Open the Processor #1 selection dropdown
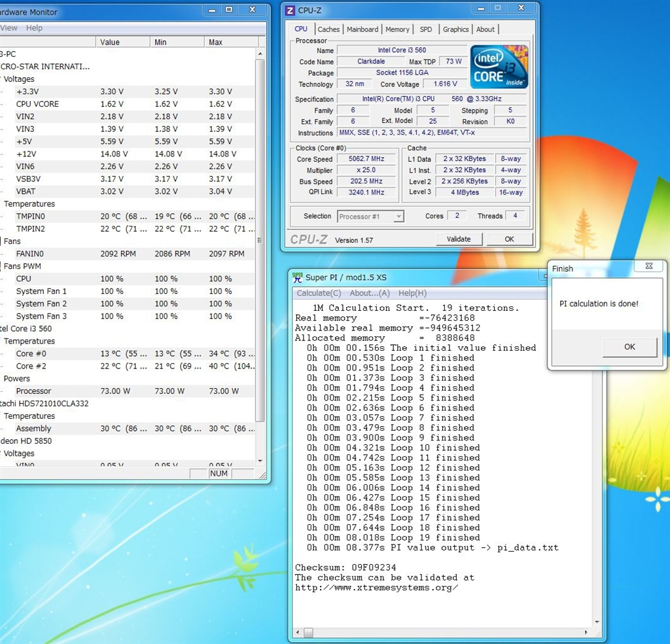 point(371,217)
